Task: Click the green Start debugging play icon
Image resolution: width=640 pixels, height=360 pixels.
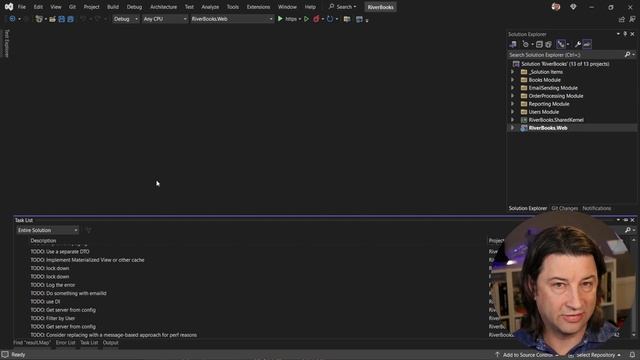Action: click(280, 19)
